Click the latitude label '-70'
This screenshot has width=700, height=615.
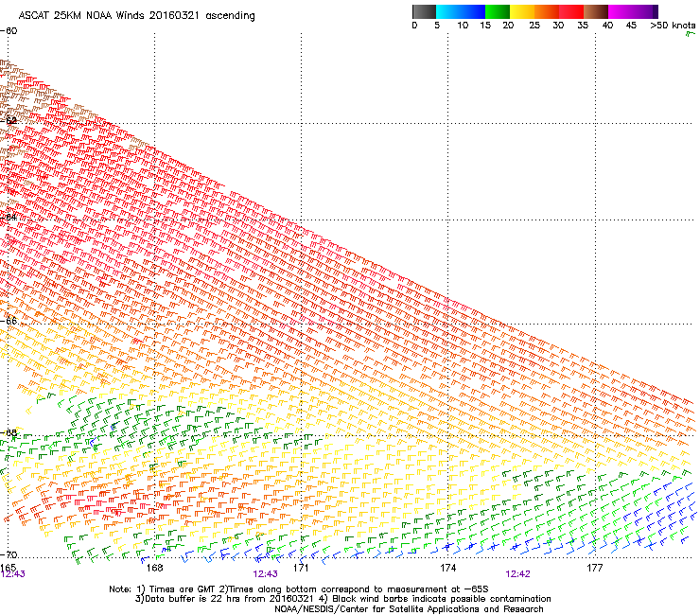point(9,554)
